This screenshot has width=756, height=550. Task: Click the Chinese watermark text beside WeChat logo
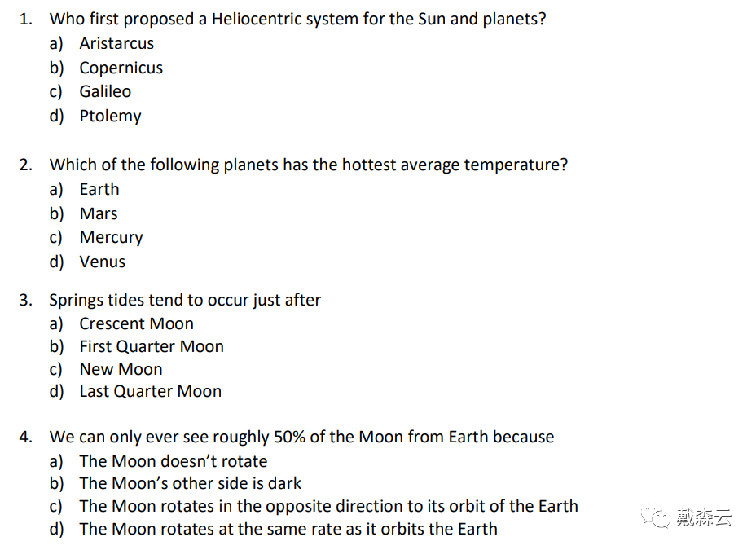[x=703, y=517]
